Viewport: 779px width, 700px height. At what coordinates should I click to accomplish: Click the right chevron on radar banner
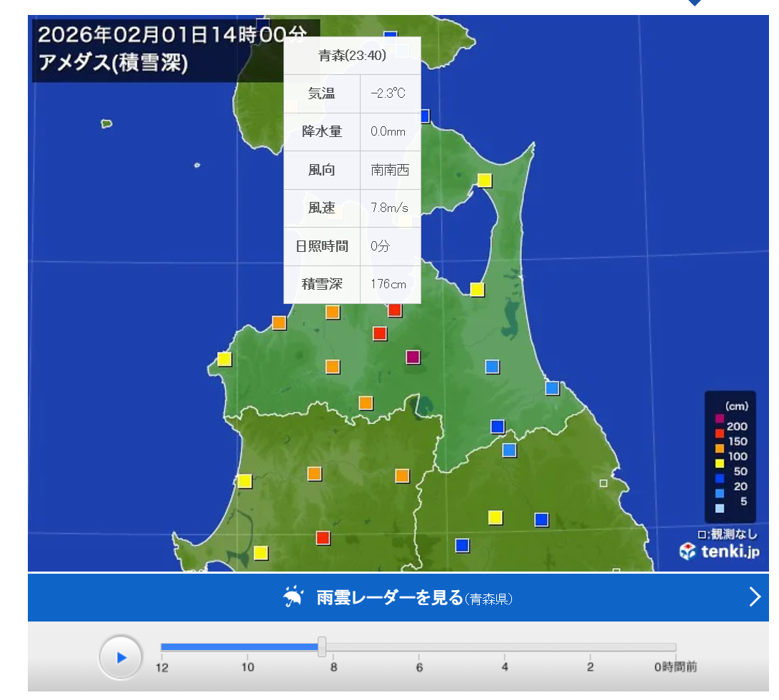tap(755, 597)
